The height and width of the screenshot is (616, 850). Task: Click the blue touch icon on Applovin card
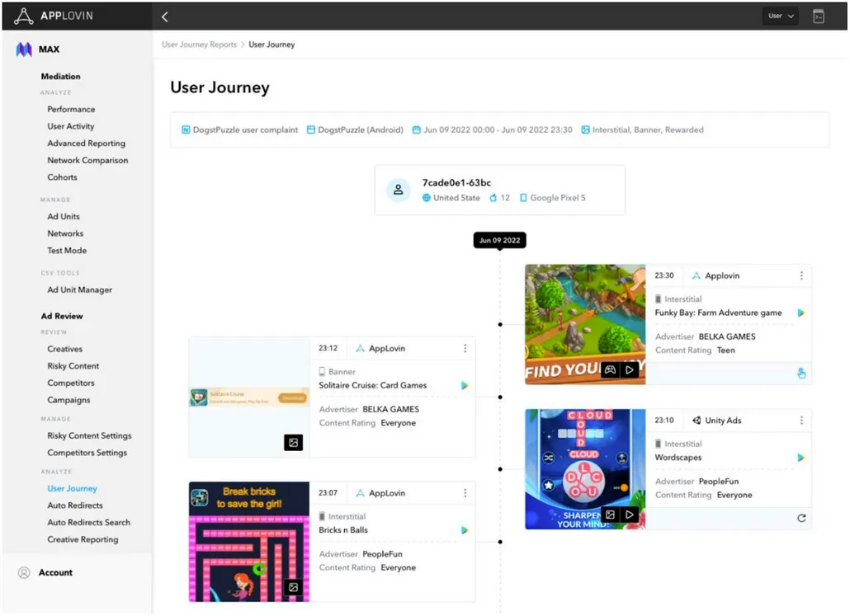point(800,373)
